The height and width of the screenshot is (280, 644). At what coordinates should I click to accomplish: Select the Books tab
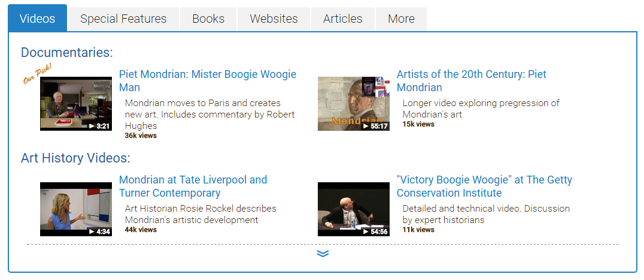tap(208, 19)
